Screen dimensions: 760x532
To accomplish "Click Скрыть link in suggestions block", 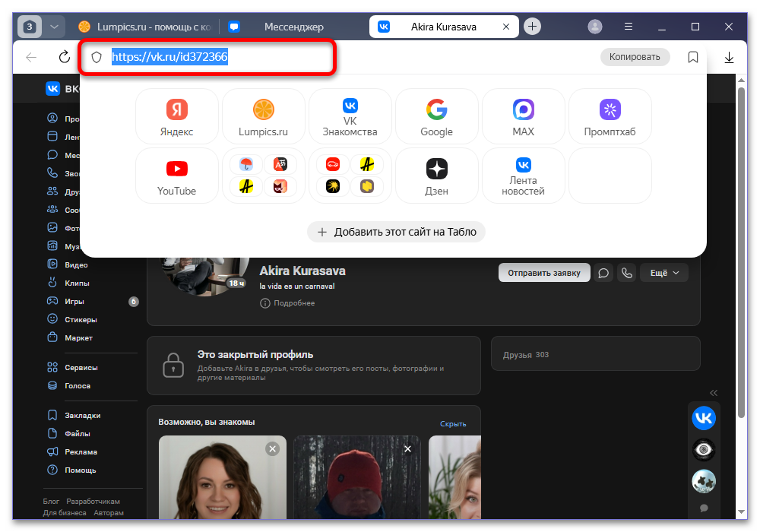I will [x=453, y=423].
